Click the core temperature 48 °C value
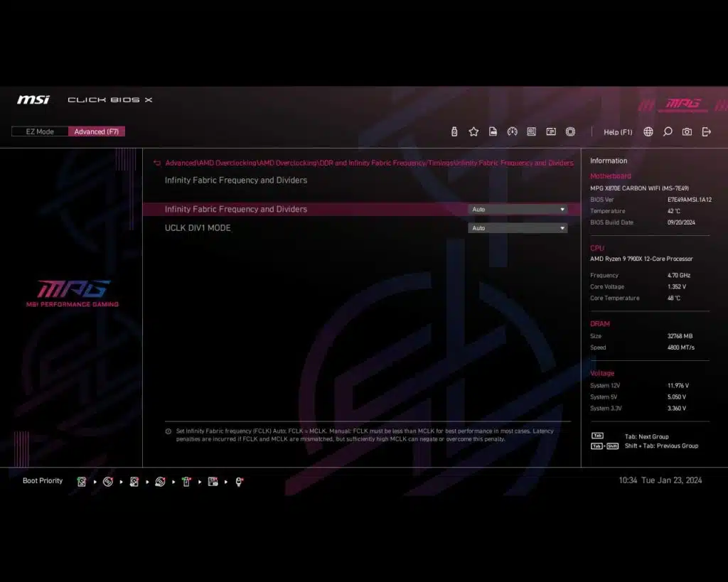 tap(674, 298)
